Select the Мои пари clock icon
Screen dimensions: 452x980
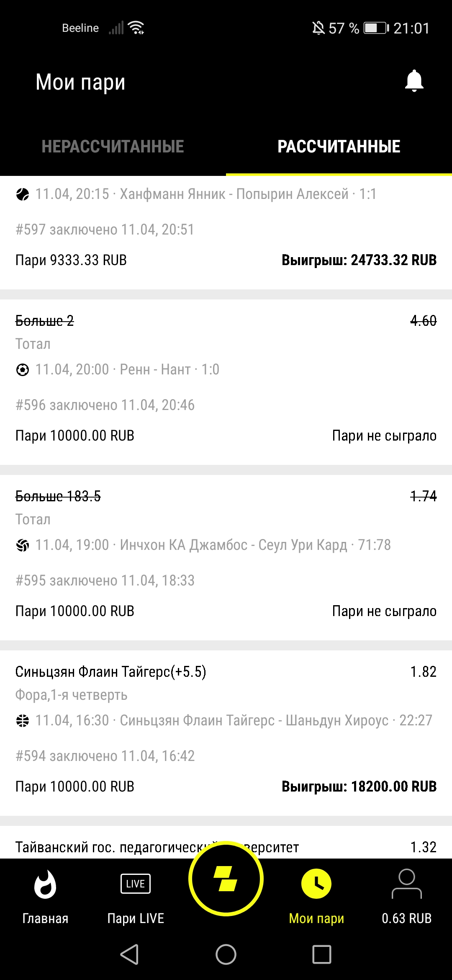pos(316,884)
